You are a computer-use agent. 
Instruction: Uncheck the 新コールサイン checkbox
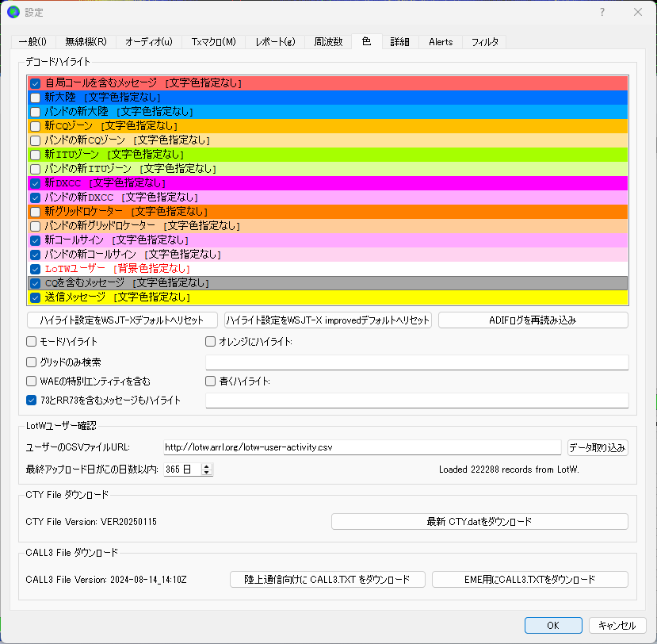click(x=35, y=240)
